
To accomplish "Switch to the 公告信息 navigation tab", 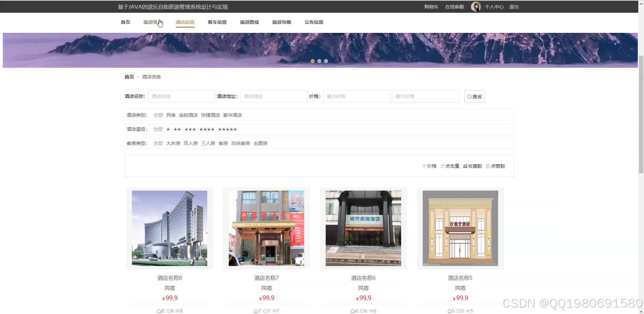I will [314, 22].
